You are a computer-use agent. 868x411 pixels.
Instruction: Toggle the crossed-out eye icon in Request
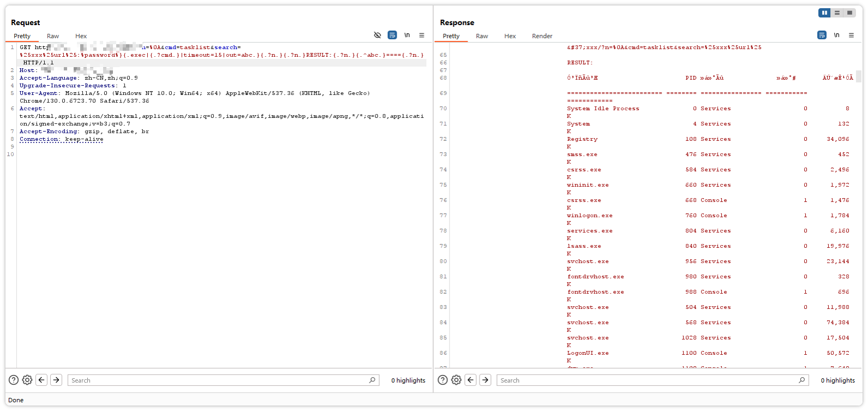377,35
